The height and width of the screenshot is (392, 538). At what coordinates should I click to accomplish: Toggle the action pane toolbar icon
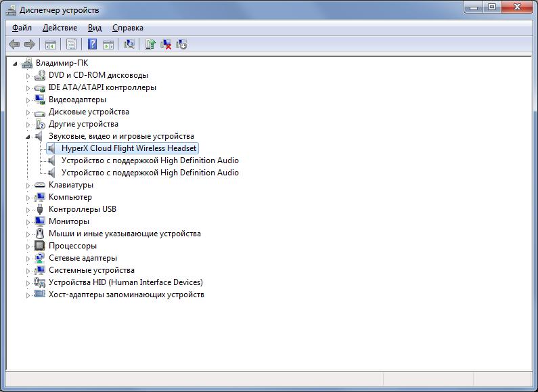click(108, 44)
